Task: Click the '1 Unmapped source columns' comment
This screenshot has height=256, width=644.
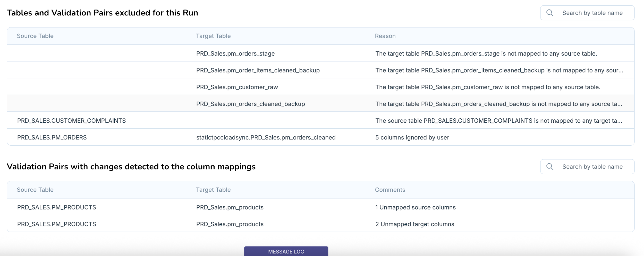Action: tap(415, 207)
